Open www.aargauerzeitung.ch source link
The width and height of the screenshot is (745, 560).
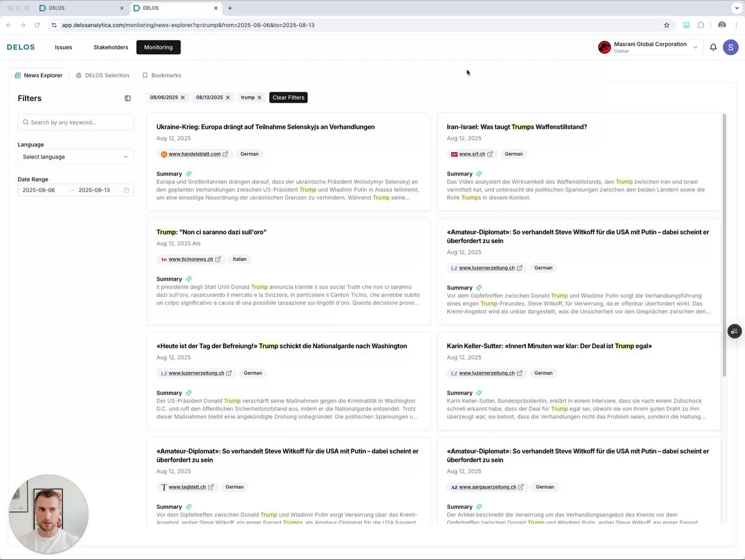488,487
